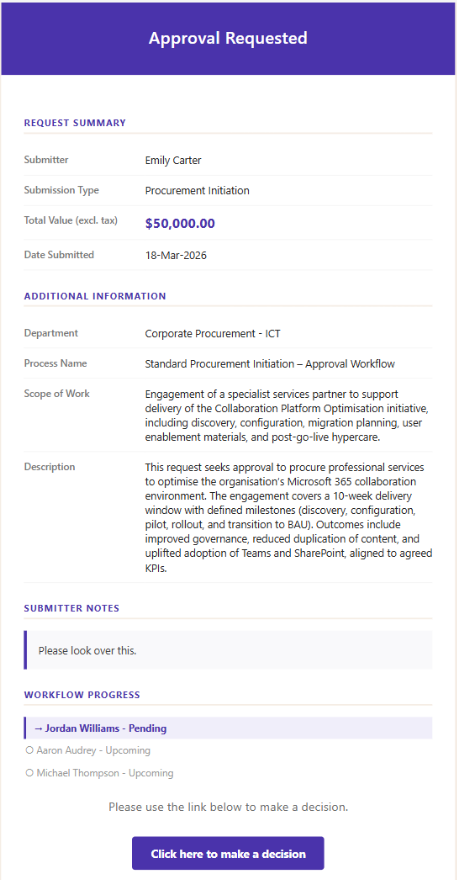Click the arrow before Jordan Williams - Pending
Image resolution: width=457 pixels, height=880 pixels.
pos(39,728)
